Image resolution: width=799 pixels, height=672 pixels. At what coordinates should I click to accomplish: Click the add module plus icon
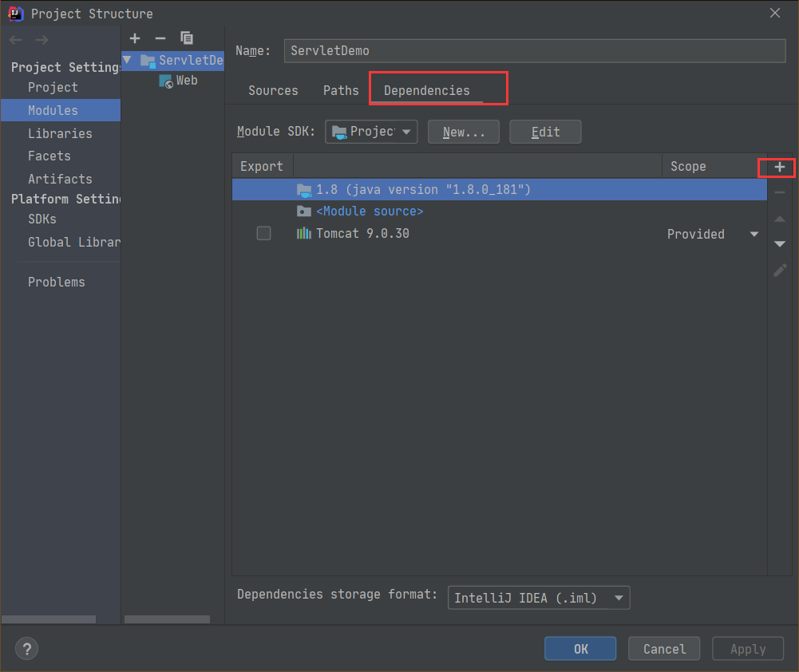click(x=135, y=38)
